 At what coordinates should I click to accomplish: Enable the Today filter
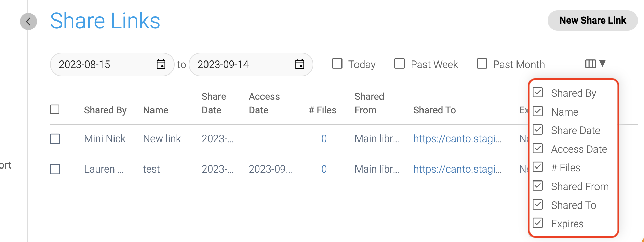point(337,64)
